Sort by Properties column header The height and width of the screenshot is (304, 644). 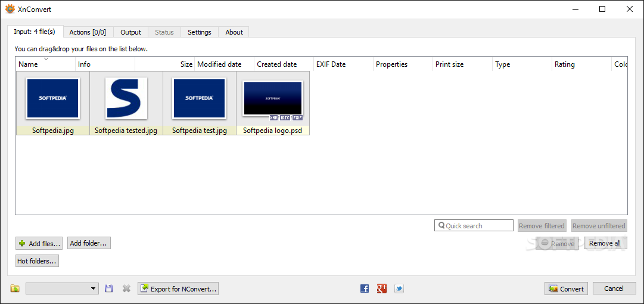pyautogui.click(x=403, y=64)
